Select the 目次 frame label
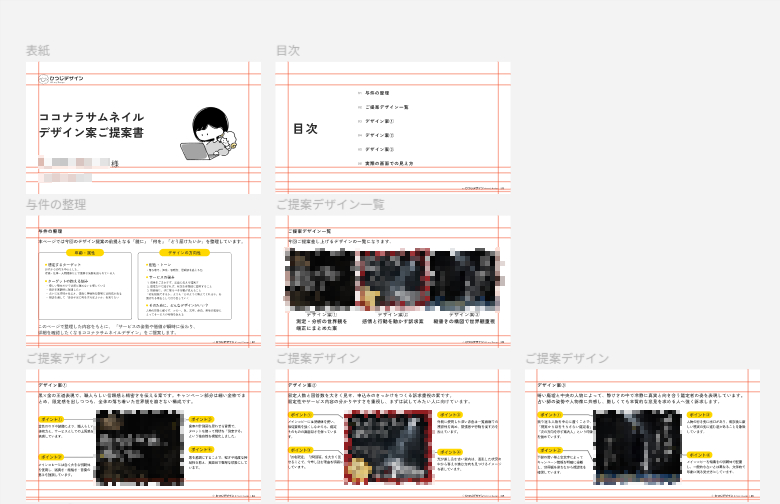 288,50
